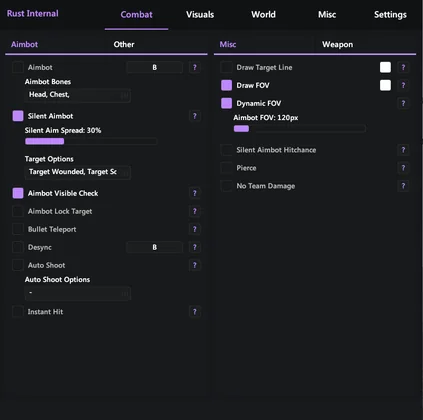The height and width of the screenshot is (420, 423).
Task: Open the Auto Shoot Options dropdown
Action: [x=78, y=293]
